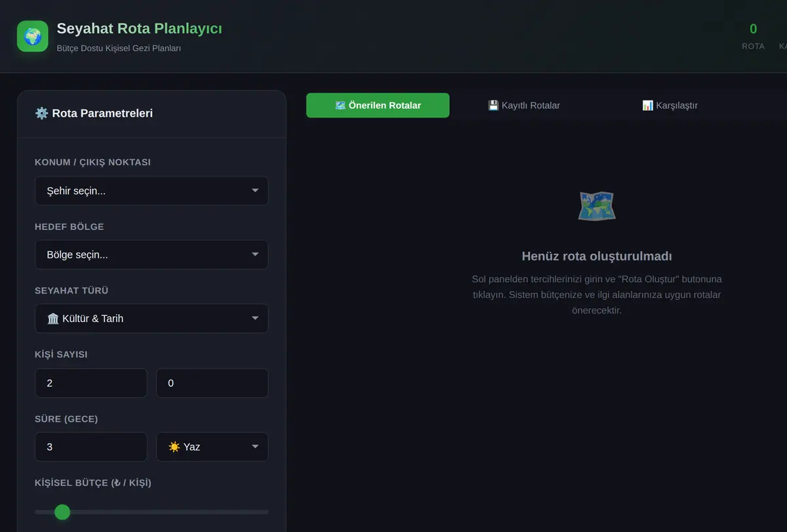Open the Kayıtlı Rotalar tab
The width and height of the screenshot is (787, 532).
pos(524,105)
